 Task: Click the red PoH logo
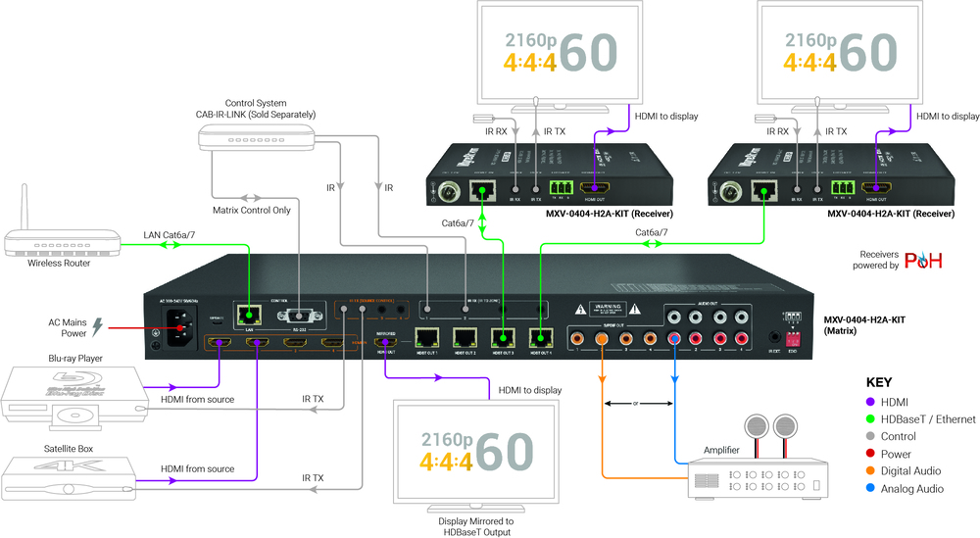point(923,260)
